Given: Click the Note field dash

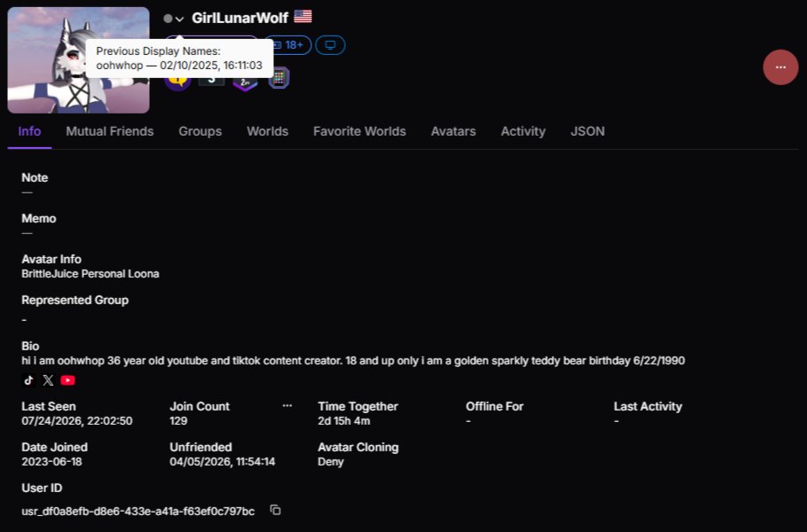Looking at the screenshot, I should click(x=27, y=192).
